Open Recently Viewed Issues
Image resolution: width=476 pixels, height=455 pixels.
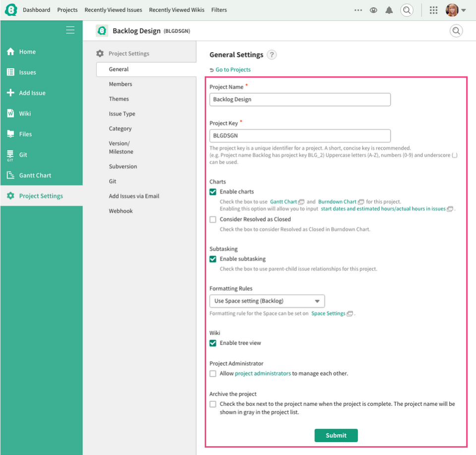(x=113, y=10)
